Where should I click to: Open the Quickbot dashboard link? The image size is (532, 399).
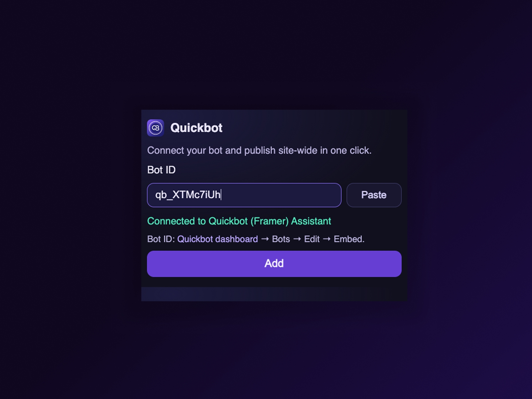217,239
